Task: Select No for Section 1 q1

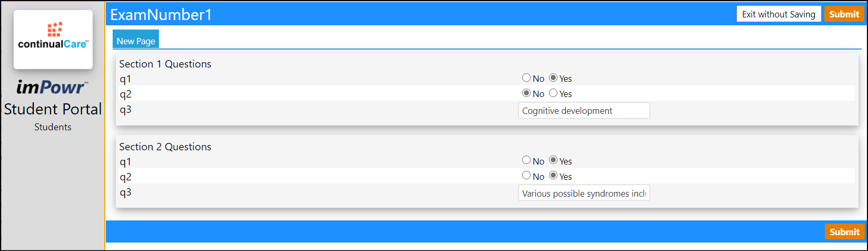Action: (526, 78)
